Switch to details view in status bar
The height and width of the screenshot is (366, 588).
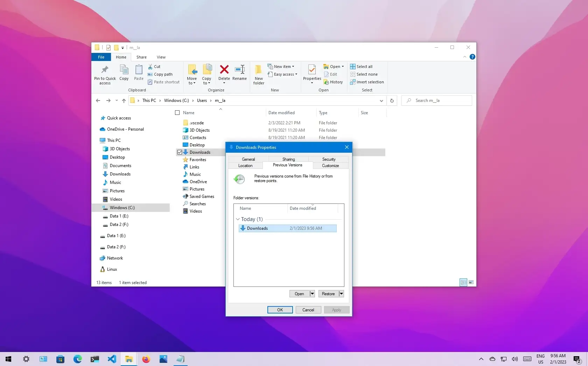[463, 282]
